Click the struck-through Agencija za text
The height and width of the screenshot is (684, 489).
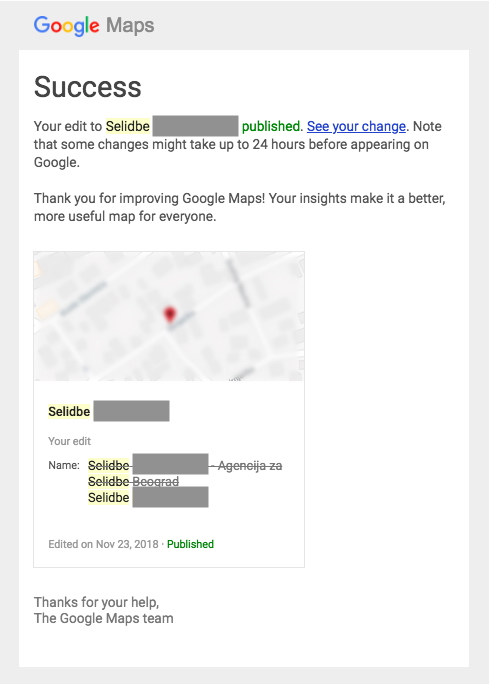point(247,465)
